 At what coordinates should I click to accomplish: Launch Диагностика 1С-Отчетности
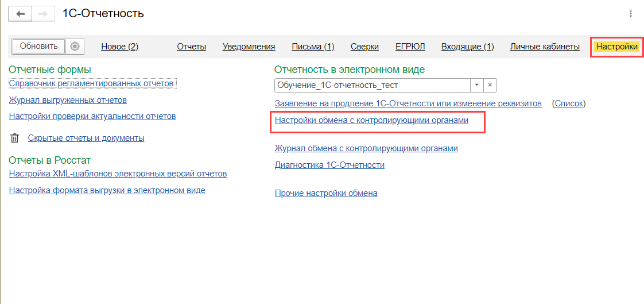click(x=329, y=165)
